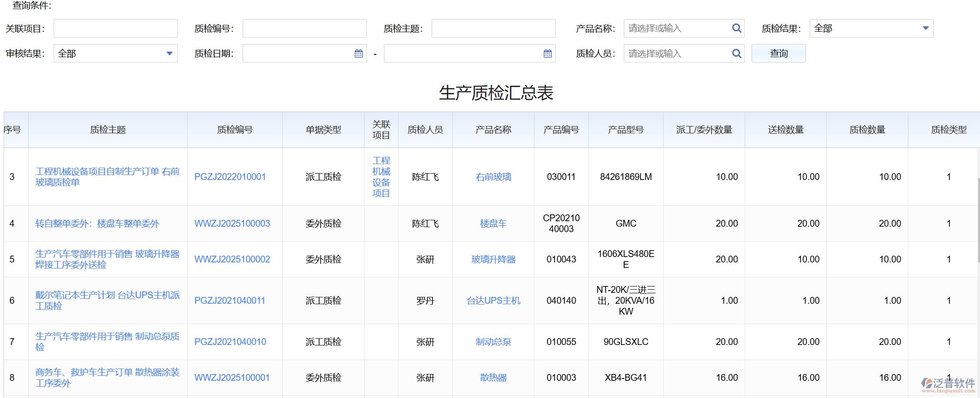Open the 制动总泵 product link
Viewport: 980px width, 398px height.
click(x=493, y=342)
